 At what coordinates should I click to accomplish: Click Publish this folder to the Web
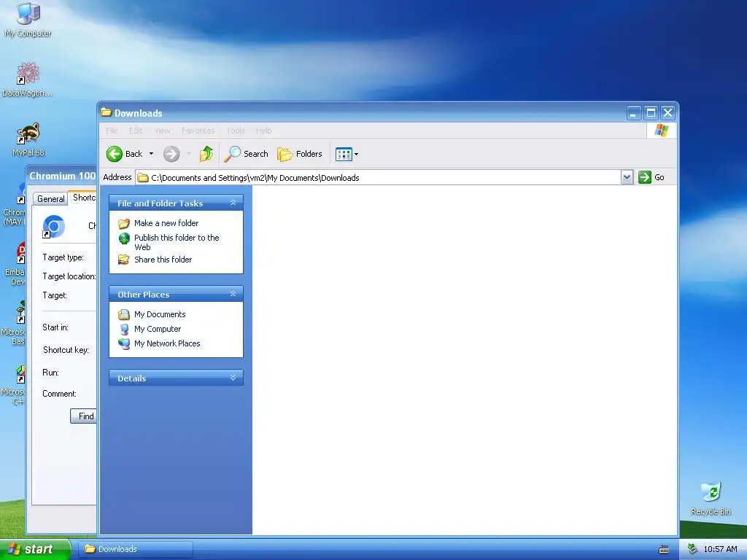click(x=177, y=242)
